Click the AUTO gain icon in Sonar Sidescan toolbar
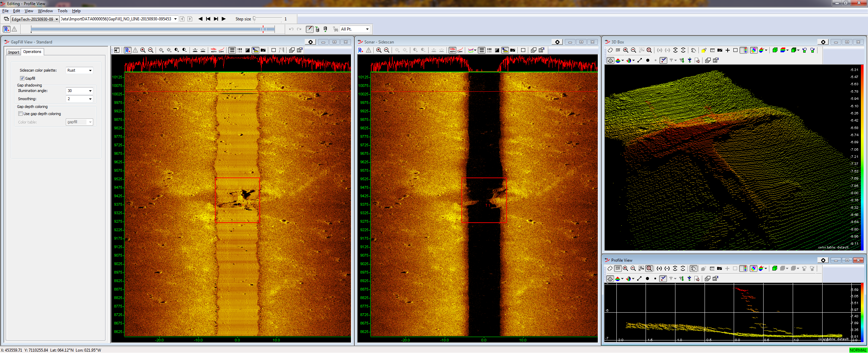Screen dimensions: 868x353 pos(452,50)
